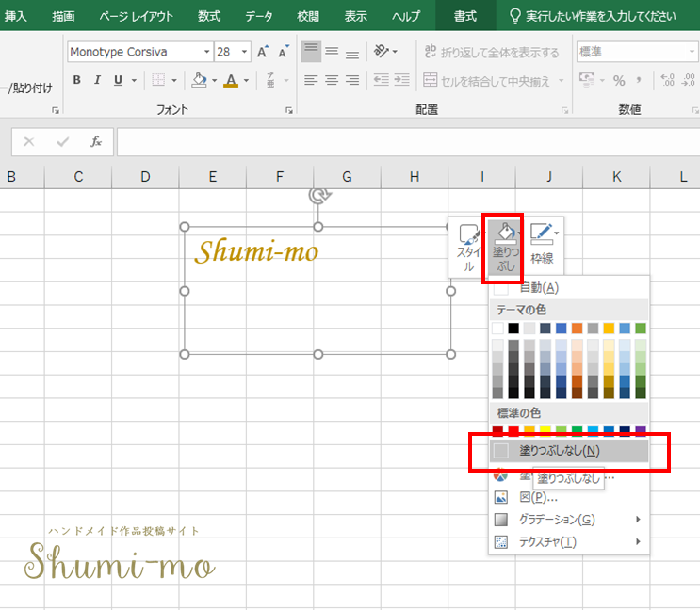This screenshot has width=700, height=610.
Task: Apply percent style
Action: click(x=619, y=81)
